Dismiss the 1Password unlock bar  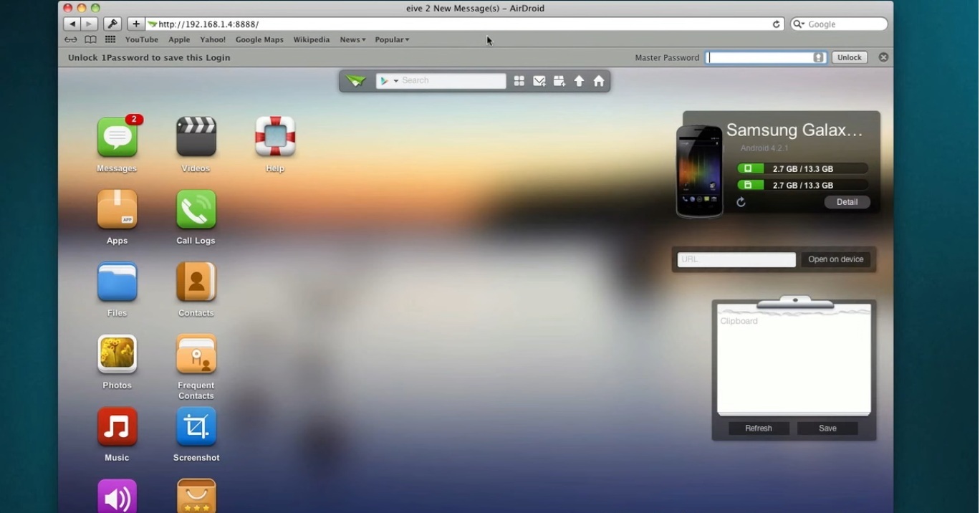[883, 57]
